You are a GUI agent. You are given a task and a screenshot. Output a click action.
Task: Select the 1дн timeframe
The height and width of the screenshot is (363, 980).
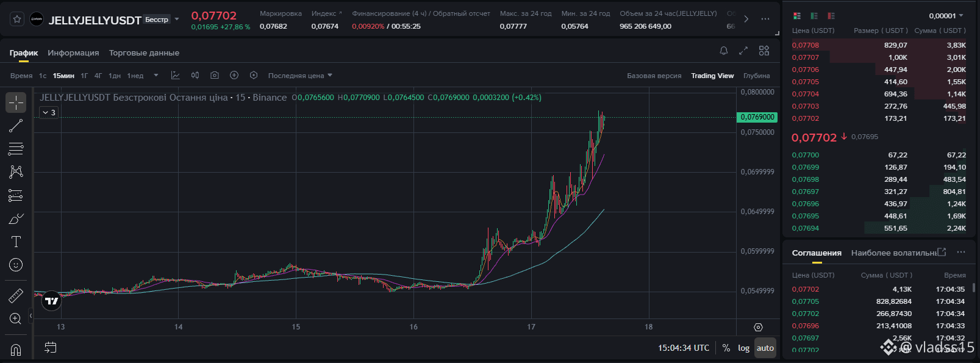click(x=115, y=76)
